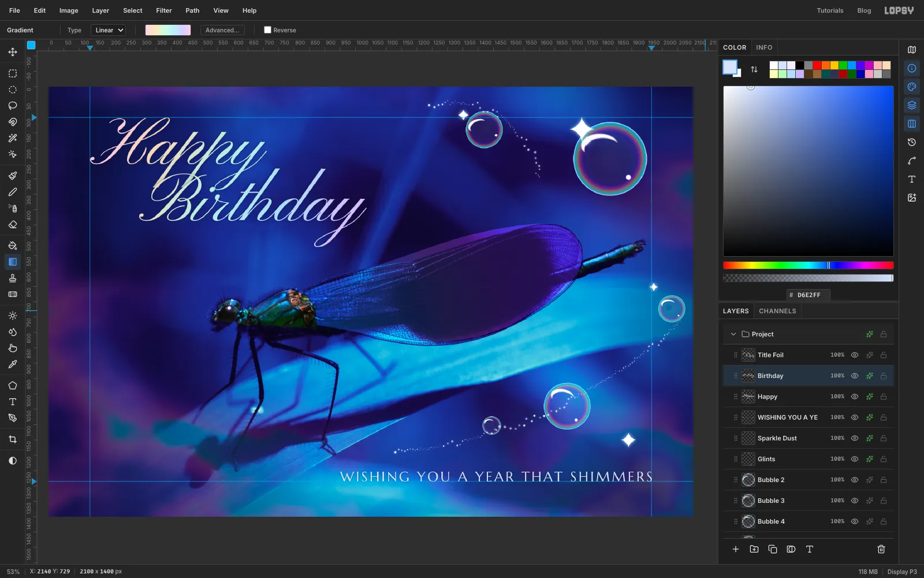This screenshot has width=924, height=578.
Task: Select the Crop tool
Action: [x=12, y=439]
